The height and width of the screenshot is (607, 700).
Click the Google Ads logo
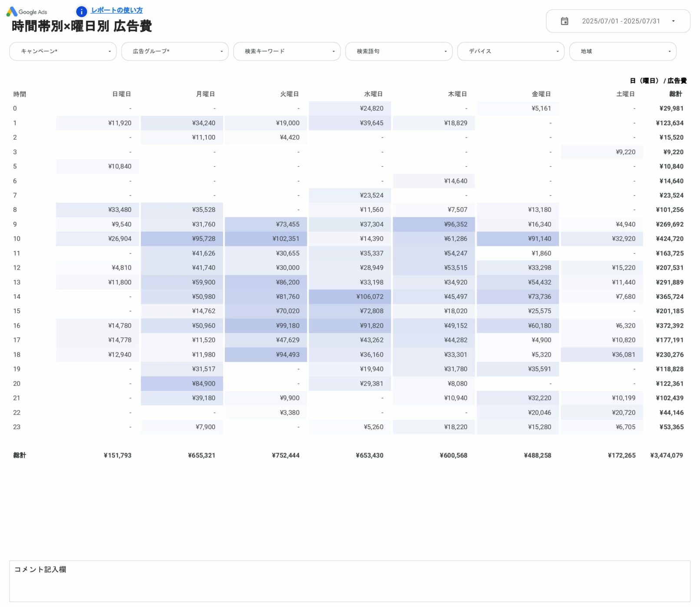26,12
